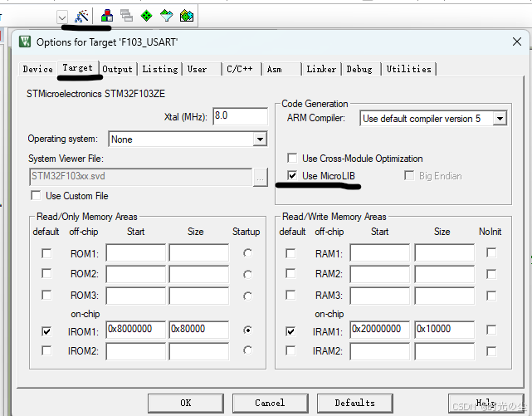Check the RAM2 default checkbox

point(290,273)
